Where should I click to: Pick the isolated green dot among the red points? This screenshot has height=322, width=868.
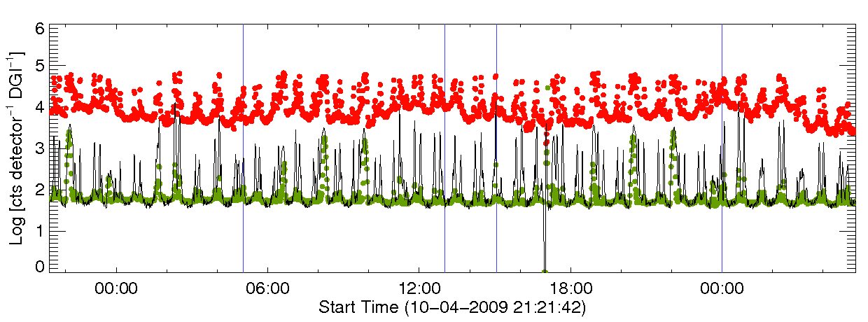[x=548, y=87]
